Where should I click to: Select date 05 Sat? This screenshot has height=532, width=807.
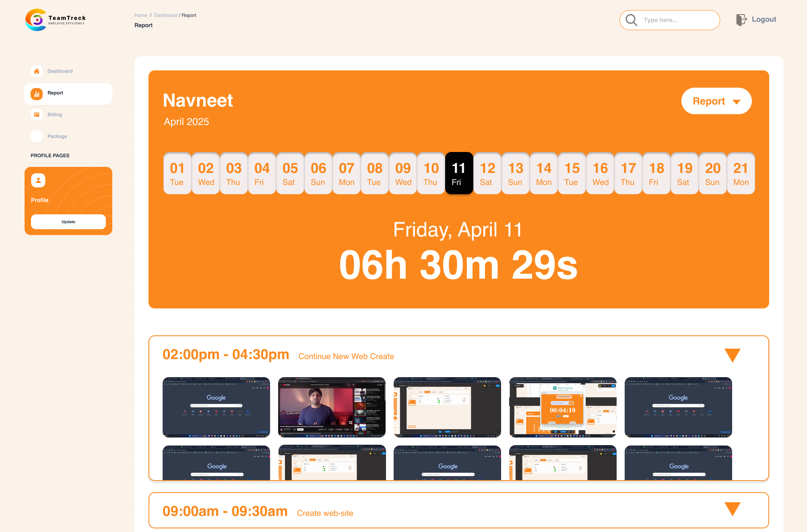click(290, 173)
